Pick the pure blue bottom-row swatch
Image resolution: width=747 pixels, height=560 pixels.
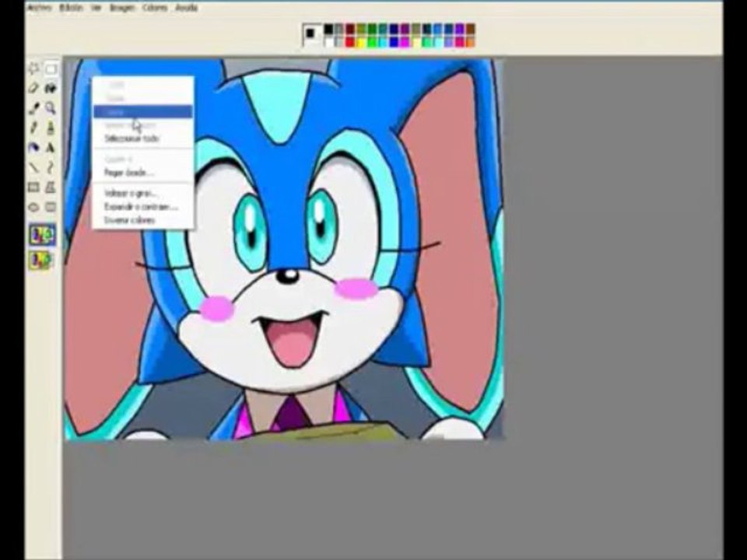pos(394,41)
